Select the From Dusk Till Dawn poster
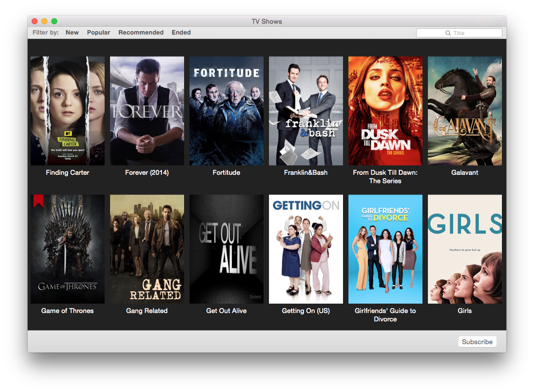The height and width of the screenshot is (392, 534). coord(385,111)
